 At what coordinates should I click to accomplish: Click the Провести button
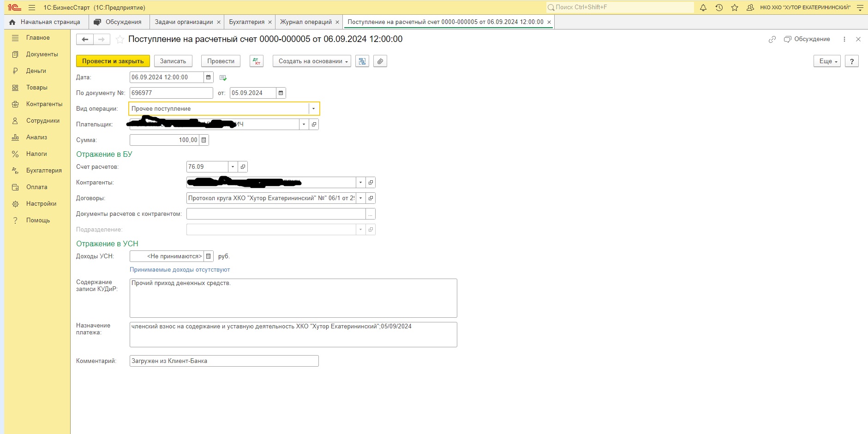221,61
